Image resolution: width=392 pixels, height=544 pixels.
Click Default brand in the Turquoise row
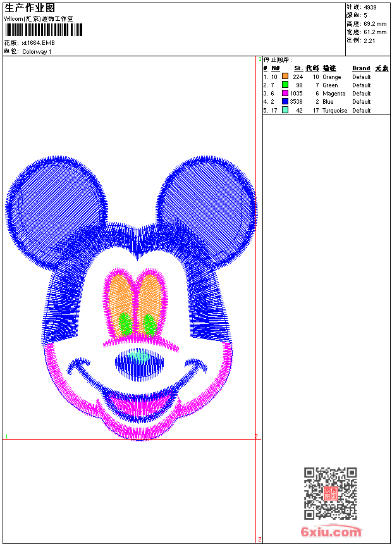362,111
